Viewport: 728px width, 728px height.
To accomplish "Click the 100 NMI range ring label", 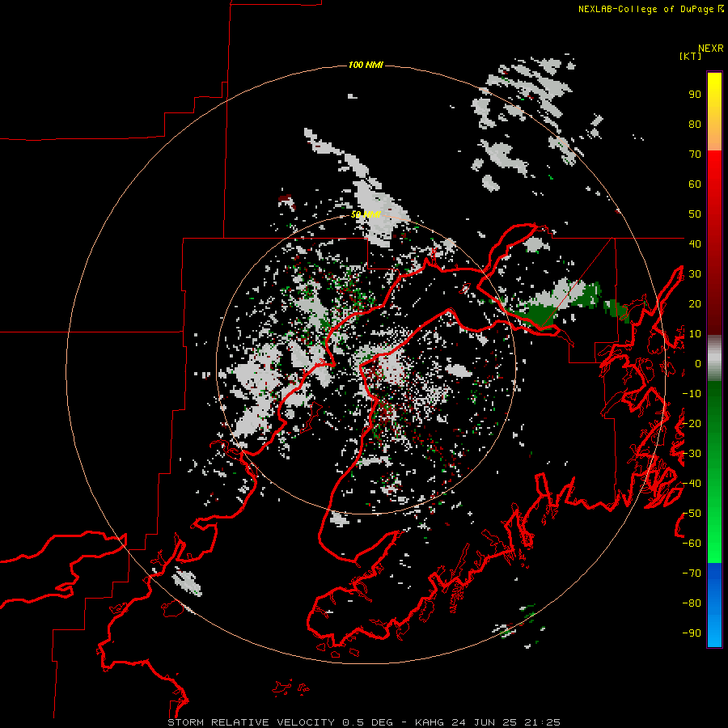I will coord(366,65).
